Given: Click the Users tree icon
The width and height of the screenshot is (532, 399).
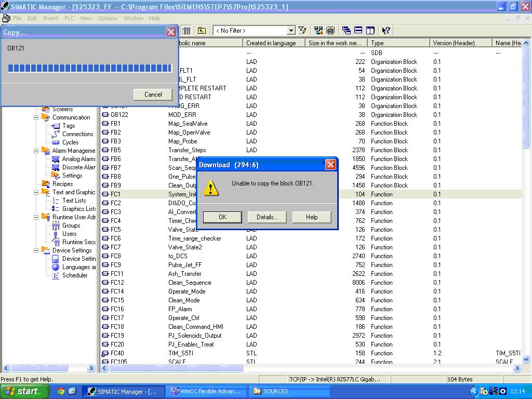Looking at the screenshot, I should tap(56, 234).
